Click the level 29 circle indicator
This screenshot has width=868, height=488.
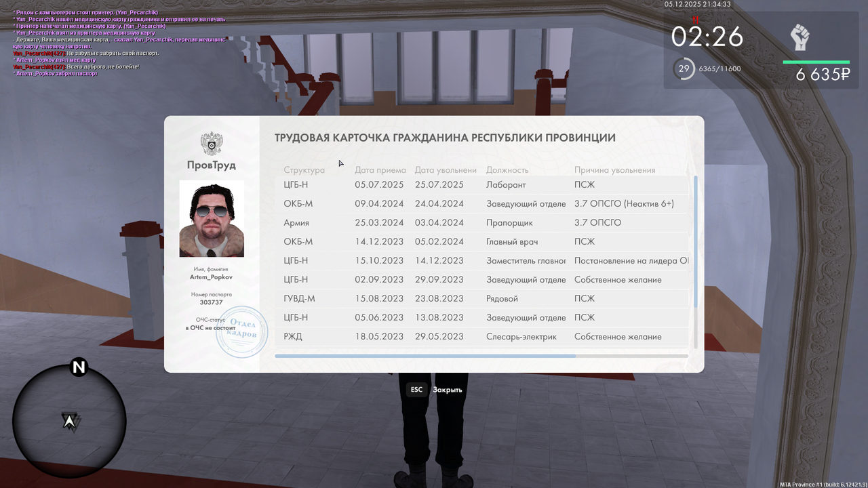point(684,68)
